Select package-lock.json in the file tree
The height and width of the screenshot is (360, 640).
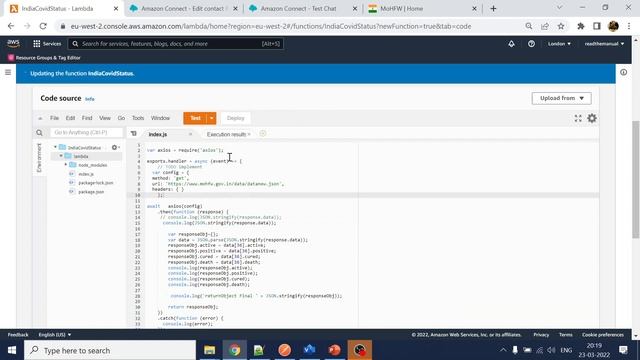(x=96, y=182)
